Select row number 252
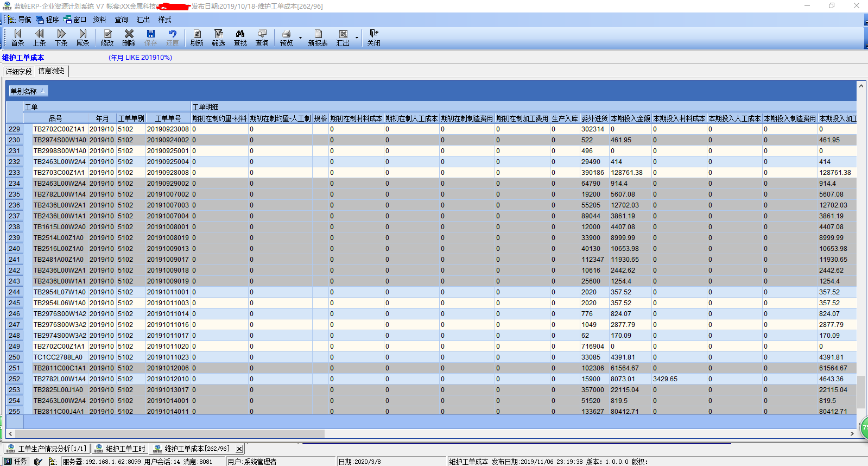 point(14,379)
